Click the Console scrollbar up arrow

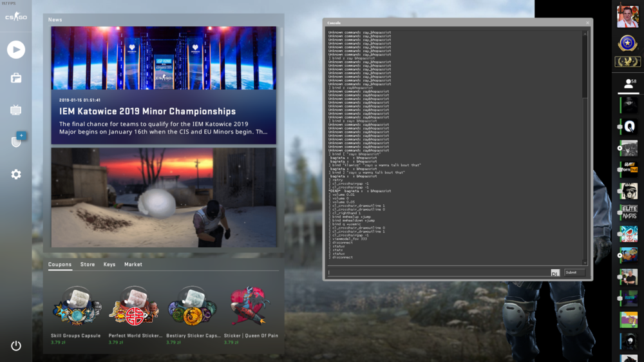tap(585, 33)
